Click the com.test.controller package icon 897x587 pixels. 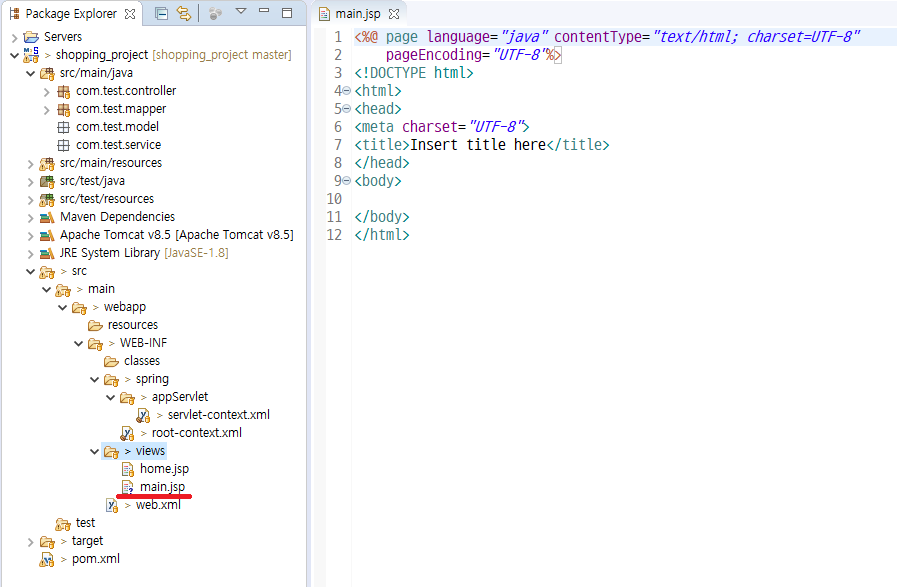click(x=63, y=92)
